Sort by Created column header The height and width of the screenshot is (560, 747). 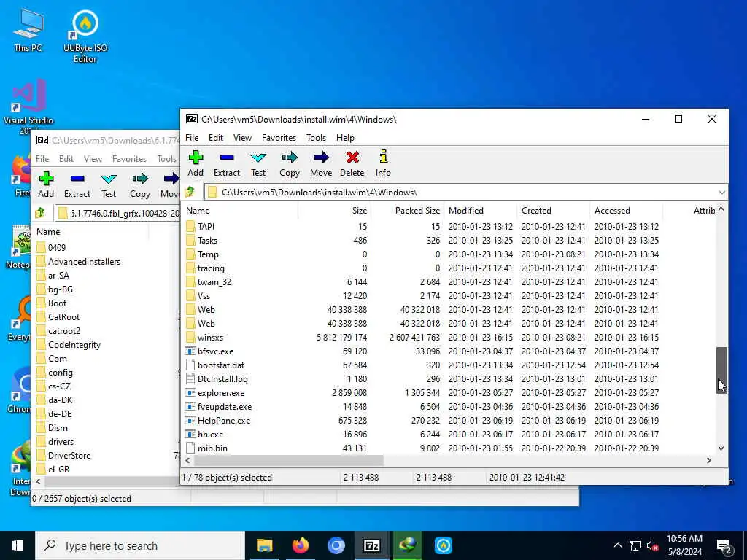[x=553, y=211]
